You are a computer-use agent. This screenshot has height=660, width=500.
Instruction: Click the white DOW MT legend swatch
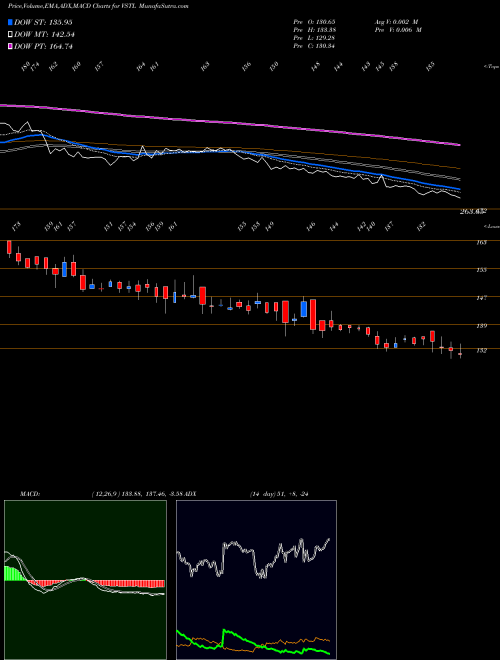point(11,35)
